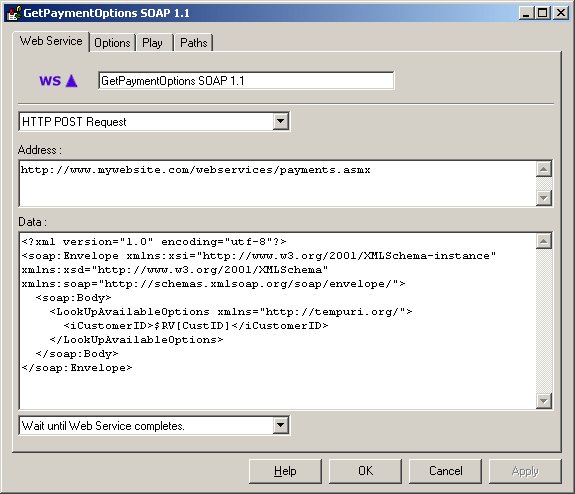This screenshot has width=575, height=494.
Task: Confirm with the OK button
Action: pos(365,471)
